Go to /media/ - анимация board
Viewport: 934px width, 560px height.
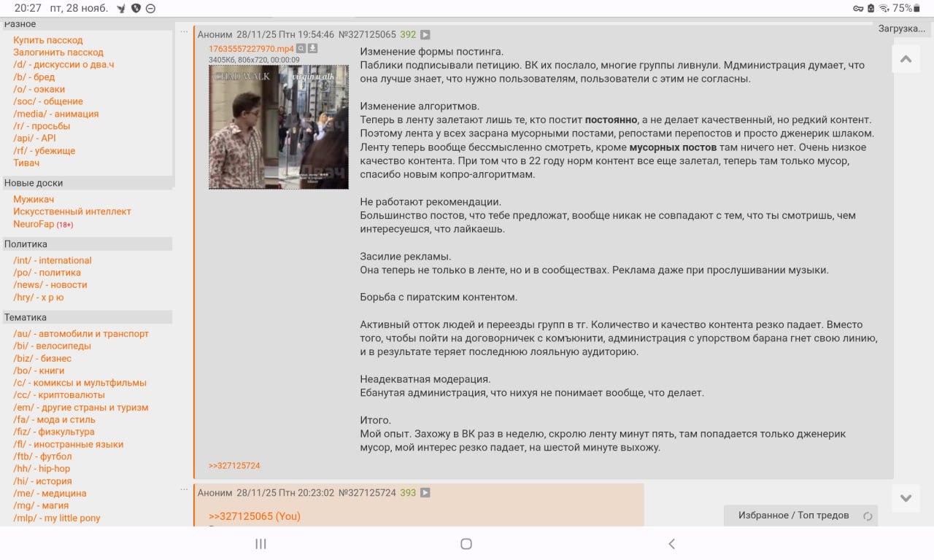[x=55, y=114]
